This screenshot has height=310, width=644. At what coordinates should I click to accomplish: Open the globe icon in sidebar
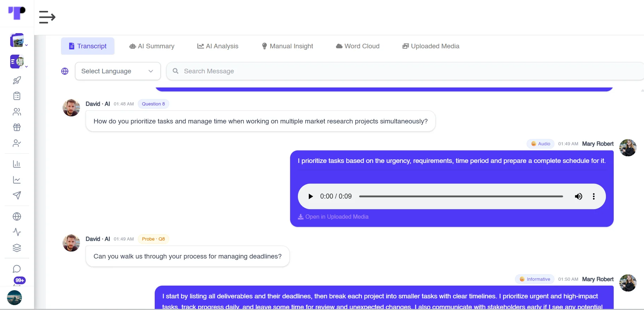[x=17, y=217]
